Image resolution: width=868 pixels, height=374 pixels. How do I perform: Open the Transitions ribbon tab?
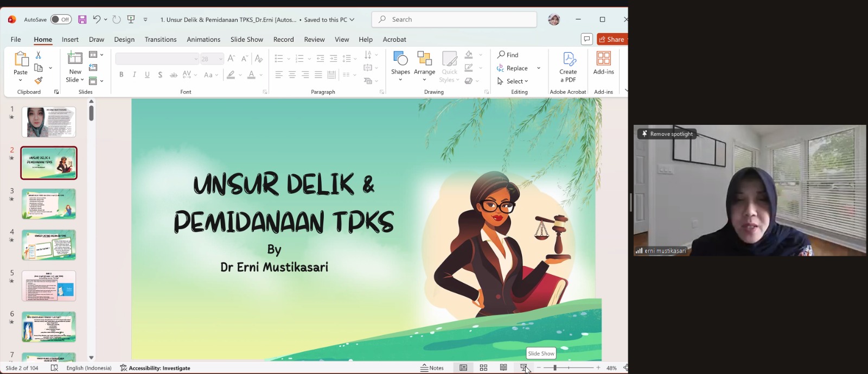tap(160, 40)
